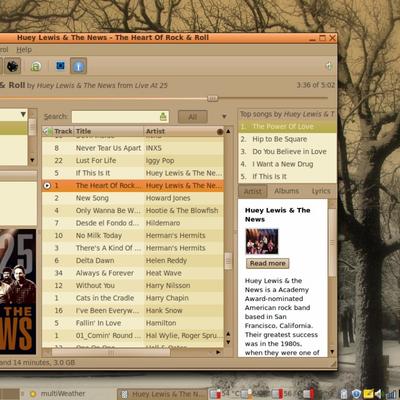
Task: Click the multiWeather sun icon in taskbar
Action: pos(33,394)
